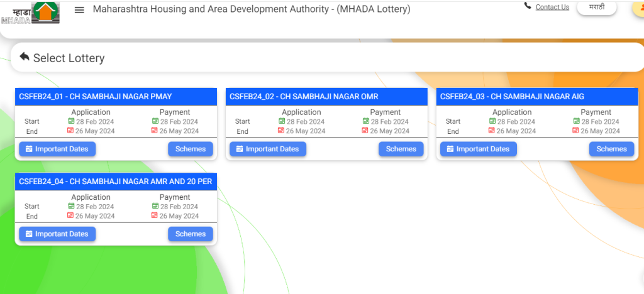This screenshot has width=644, height=294.
Task: Click red calendar icon of AIG payment end
Action: [x=575, y=131]
